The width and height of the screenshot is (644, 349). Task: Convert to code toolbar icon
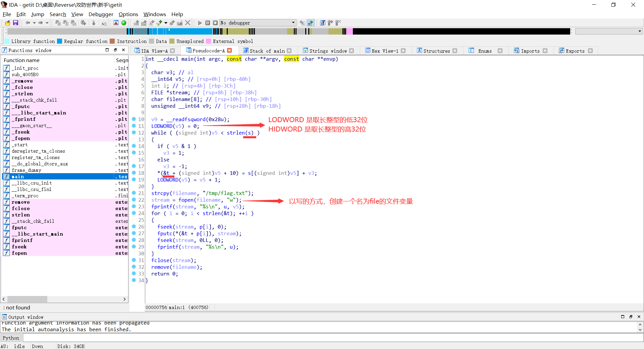tap(136, 23)
